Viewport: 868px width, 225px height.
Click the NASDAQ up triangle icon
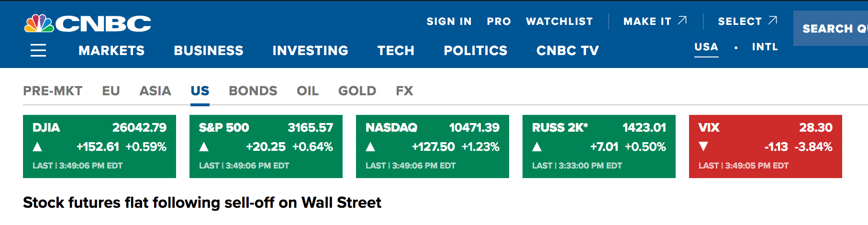(x=370, y=147)
